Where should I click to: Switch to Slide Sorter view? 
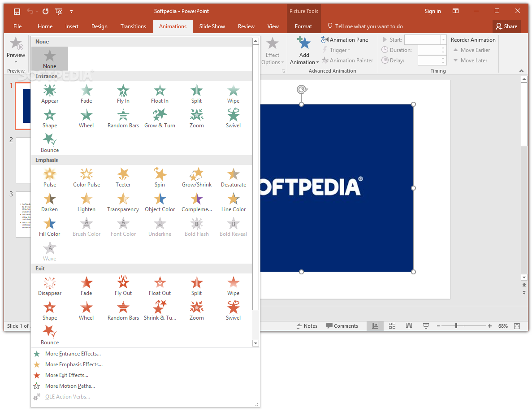[x=392, y=326]
